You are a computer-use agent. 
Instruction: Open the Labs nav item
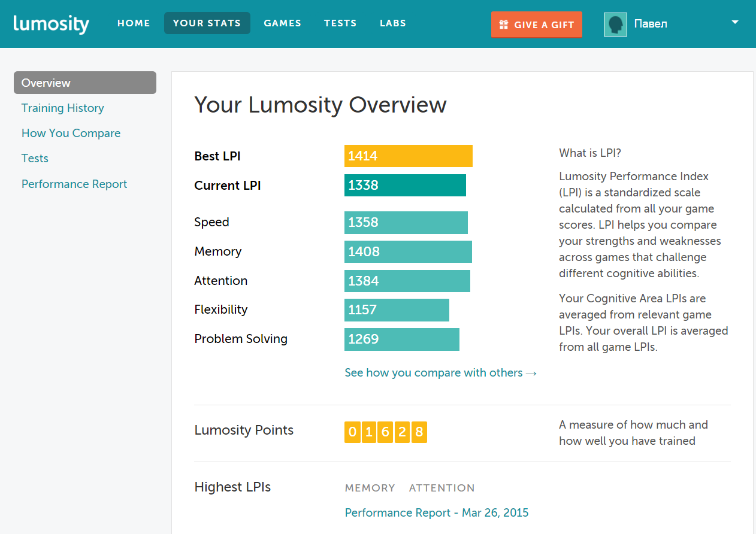[393, 23]
